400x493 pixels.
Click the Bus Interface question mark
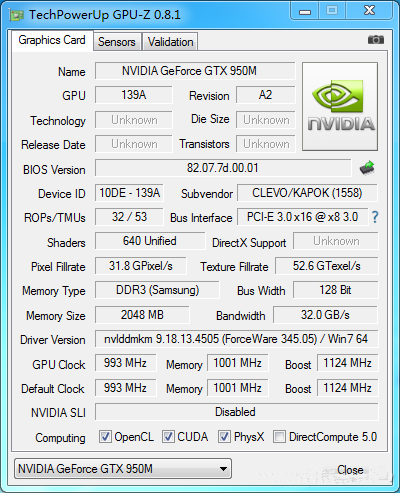[375, 217]
